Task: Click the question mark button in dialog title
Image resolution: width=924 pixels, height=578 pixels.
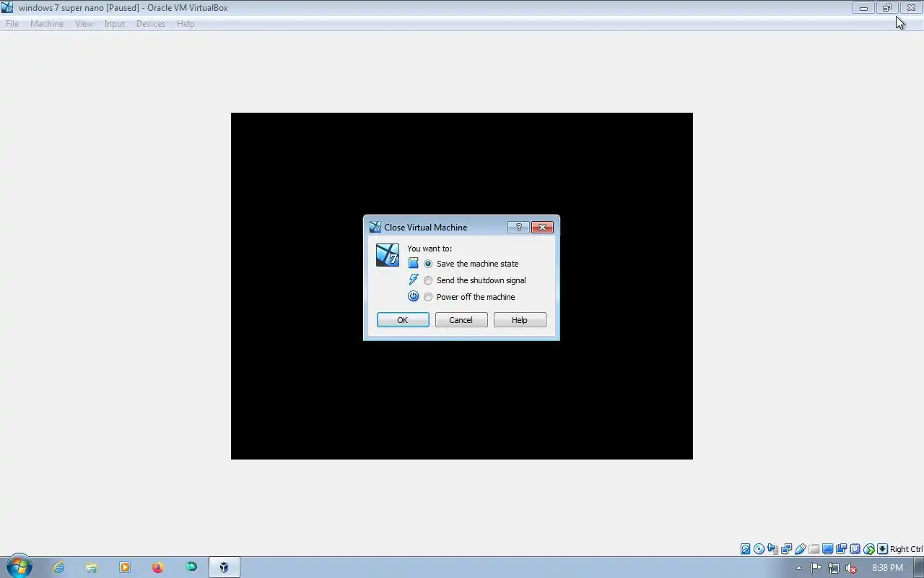Action: 518,227
